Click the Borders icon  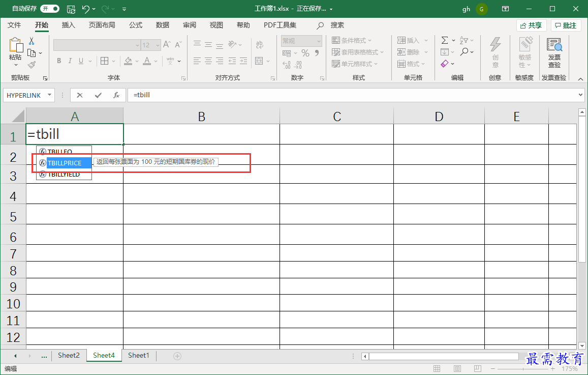pos(105,61)
